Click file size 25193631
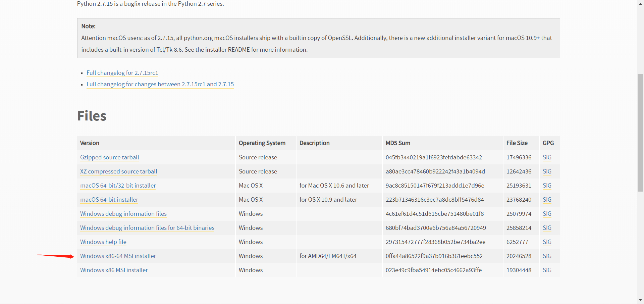This screenshot has width=644, height=304. [519, 186]
